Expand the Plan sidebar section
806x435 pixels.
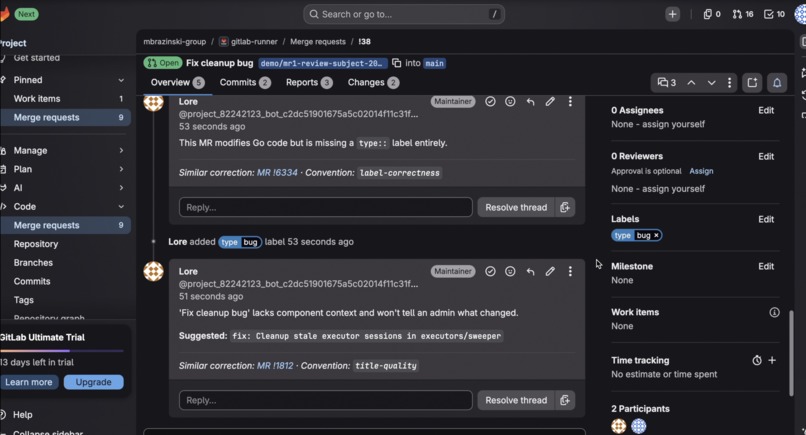point(65,169)
